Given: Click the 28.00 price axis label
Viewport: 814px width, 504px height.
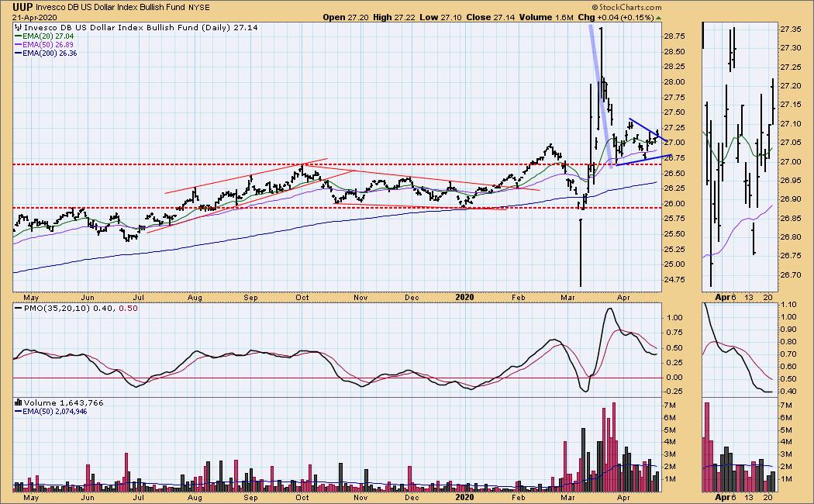Looking at the screenshot, I should pos(674,82).
